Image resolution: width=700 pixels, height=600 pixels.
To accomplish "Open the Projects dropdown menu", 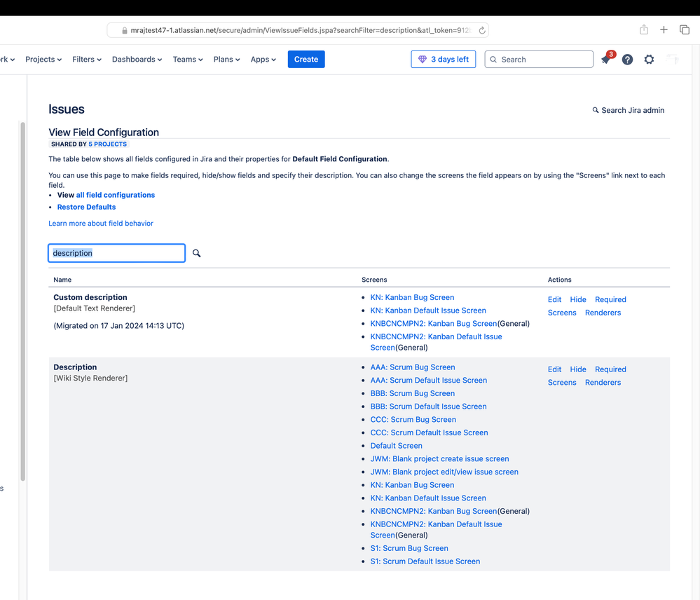I will (x=43, y=60).
